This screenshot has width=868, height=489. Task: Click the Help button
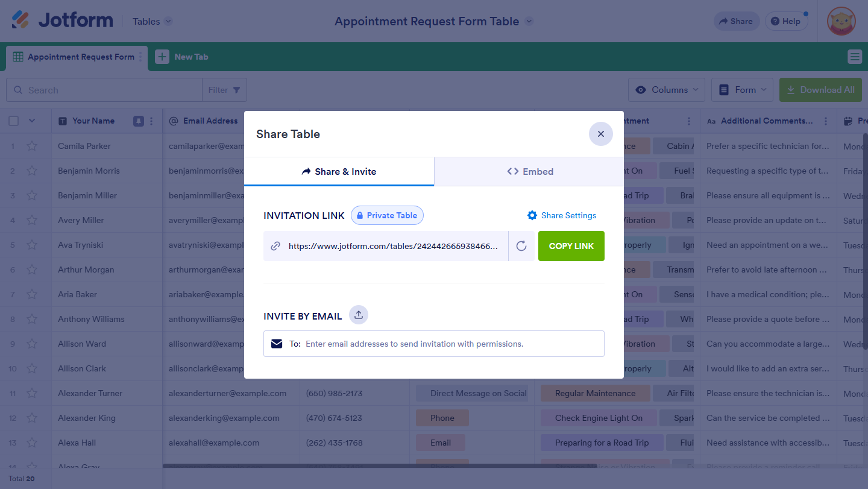coord(786,21)
